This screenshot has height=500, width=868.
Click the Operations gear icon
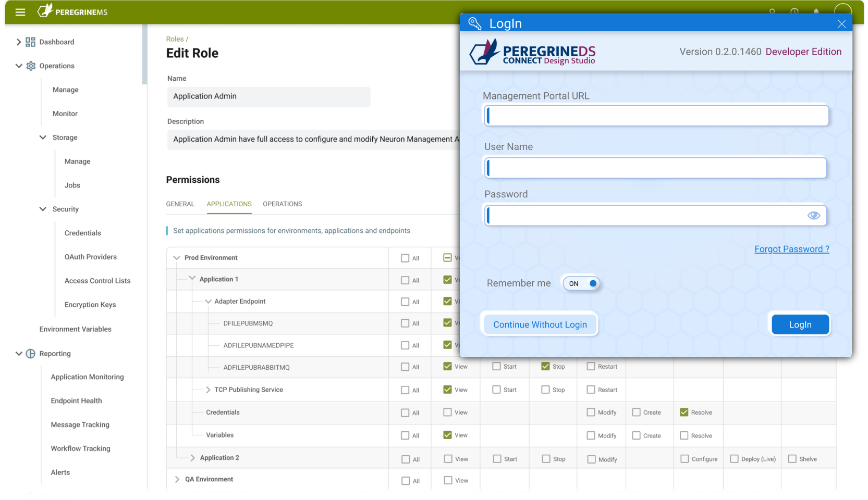(31, 66)
